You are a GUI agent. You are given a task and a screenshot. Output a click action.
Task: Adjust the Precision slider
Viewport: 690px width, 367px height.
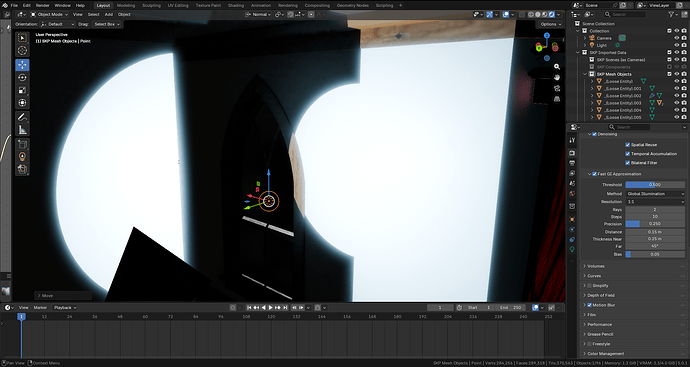pos(655,224)
